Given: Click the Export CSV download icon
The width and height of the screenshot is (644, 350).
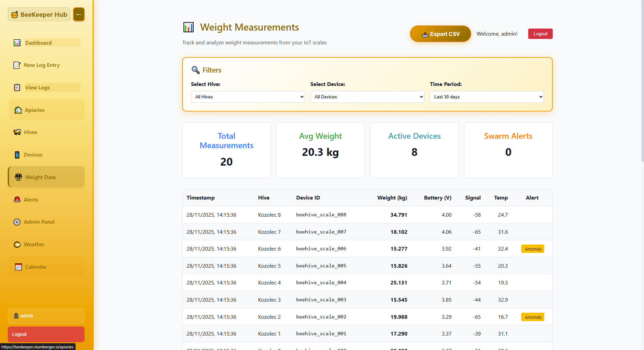Looking at the screenshot, I should point(425,34).
